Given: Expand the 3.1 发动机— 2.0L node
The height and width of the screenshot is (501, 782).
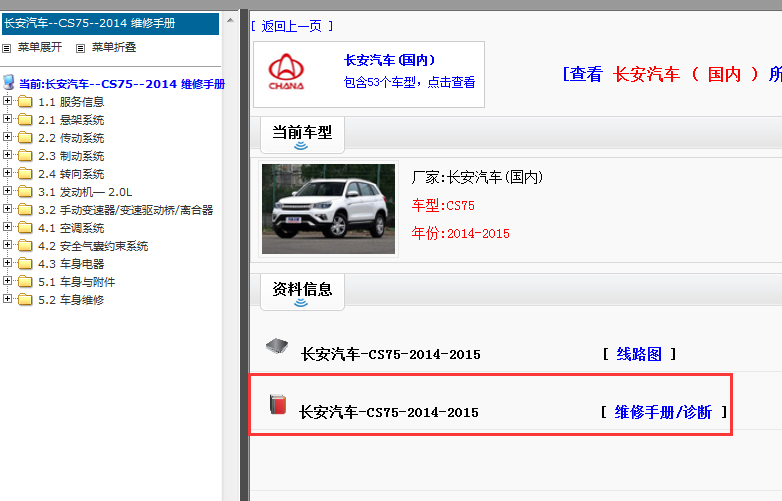Looking at the screenshot, I should click(7, 191).
